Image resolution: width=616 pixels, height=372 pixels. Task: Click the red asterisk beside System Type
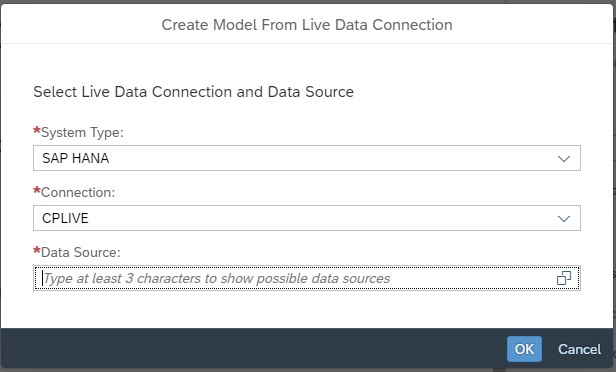(x=37, y=130)
